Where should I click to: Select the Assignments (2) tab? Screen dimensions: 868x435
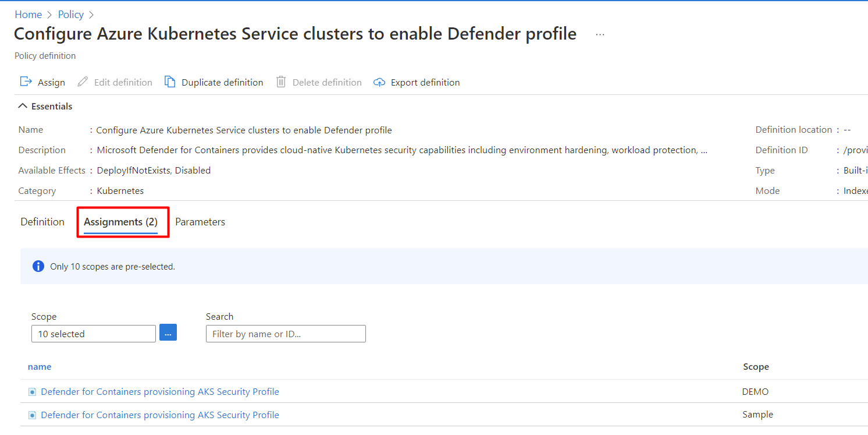point(120,222)
